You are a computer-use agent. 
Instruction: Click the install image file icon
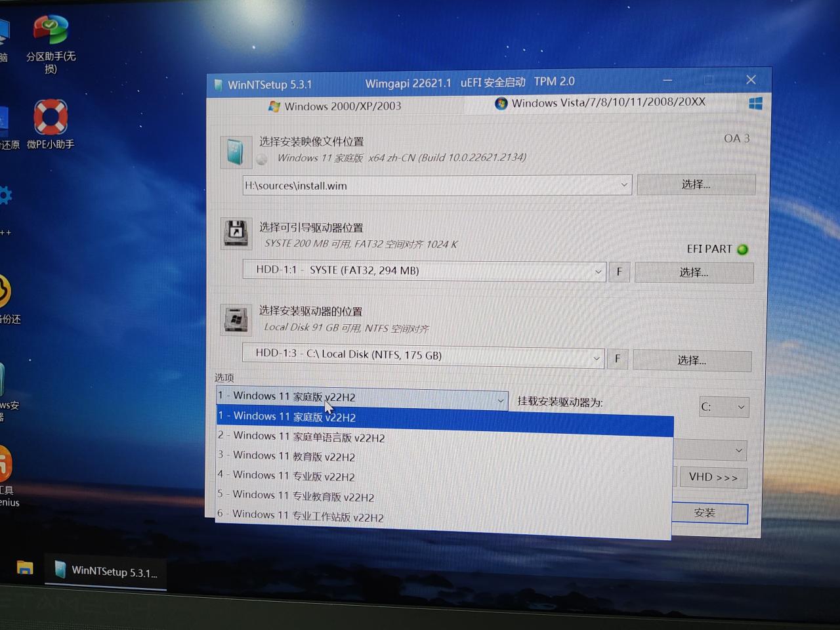tap(236, 152)
